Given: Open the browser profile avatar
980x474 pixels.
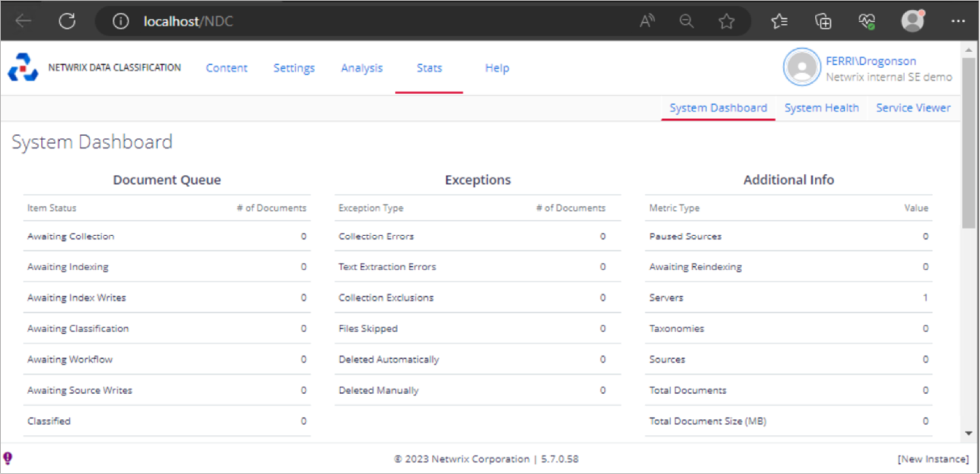Looking at the screenshot, I should click(x=912, y=22).
